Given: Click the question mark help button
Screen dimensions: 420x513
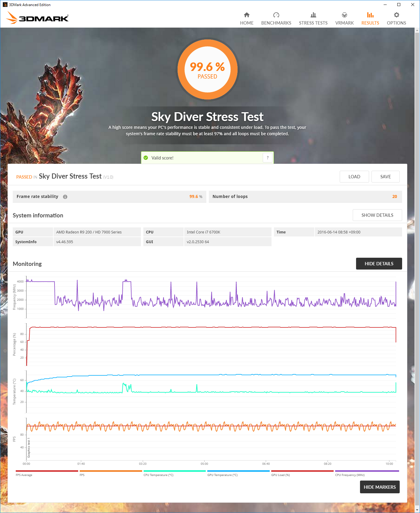Looking at the screenshot, I should click(x=268, y=158).
